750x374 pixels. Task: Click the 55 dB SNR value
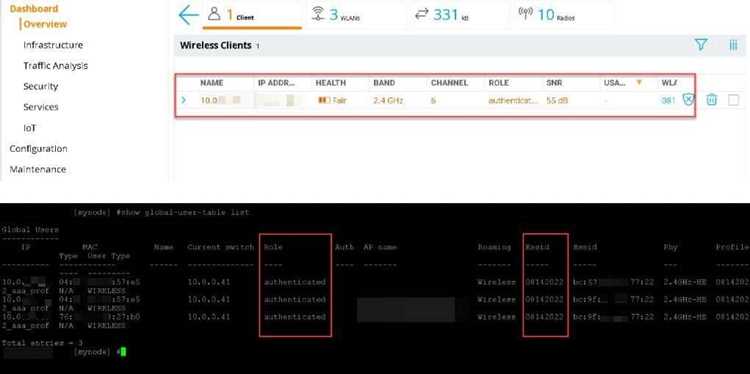[557, 100]
